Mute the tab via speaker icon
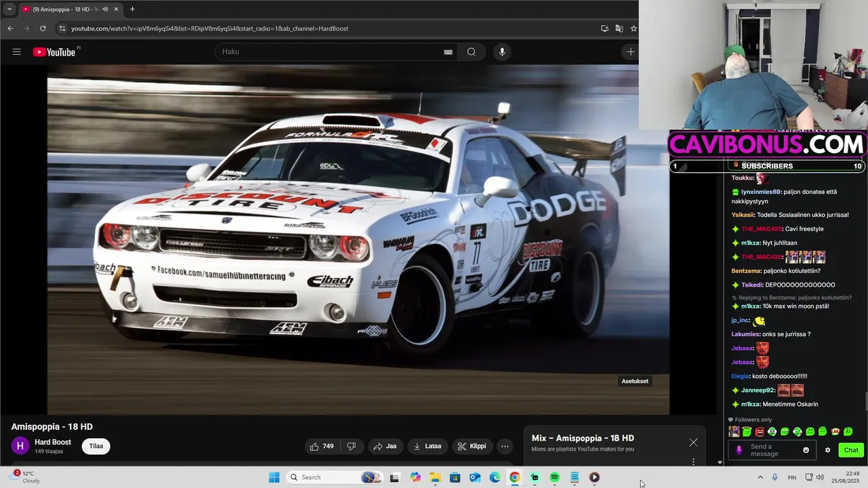 [x=105, y=9]
